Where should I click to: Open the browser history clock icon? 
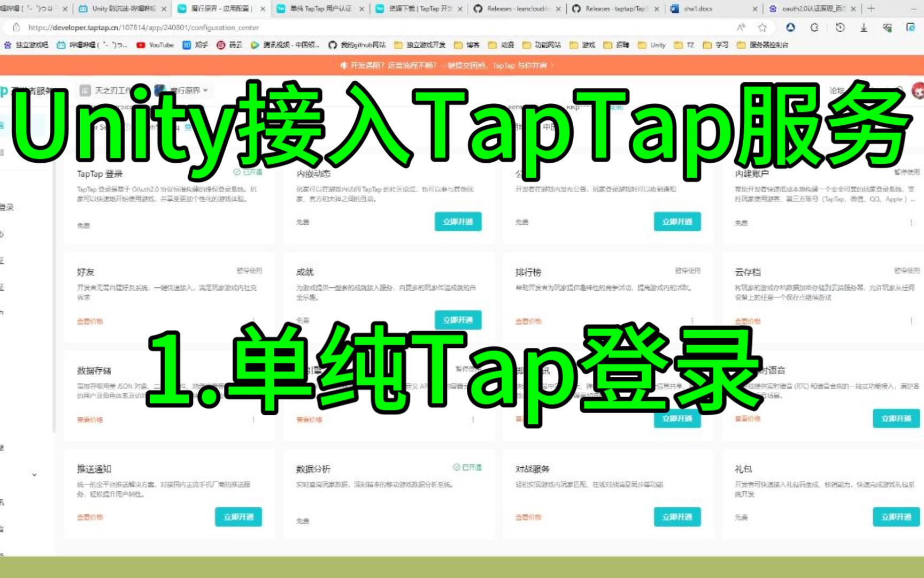(840, 27)
